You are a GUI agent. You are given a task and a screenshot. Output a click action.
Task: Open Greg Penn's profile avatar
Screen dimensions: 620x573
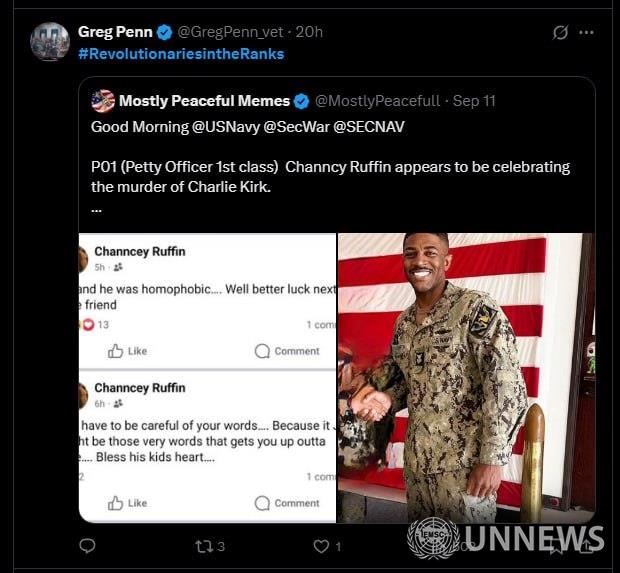[x=50, y=42]
